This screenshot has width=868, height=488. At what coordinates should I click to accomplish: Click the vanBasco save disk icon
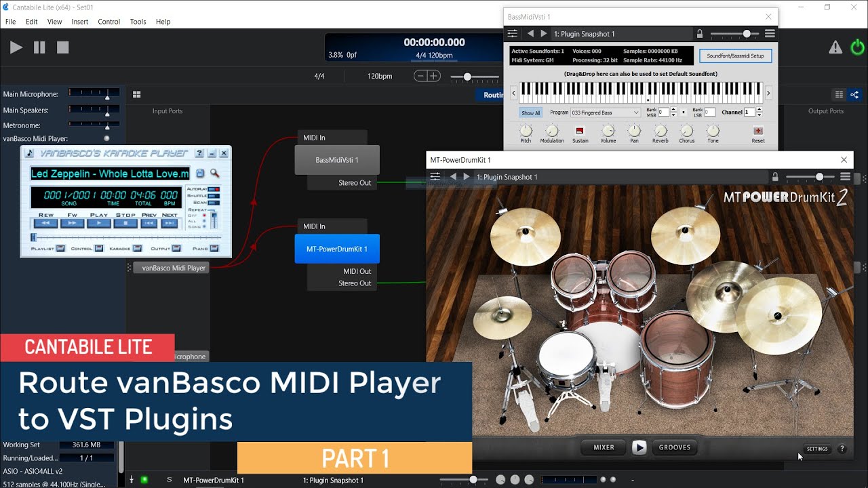click(x=200, y=174)
